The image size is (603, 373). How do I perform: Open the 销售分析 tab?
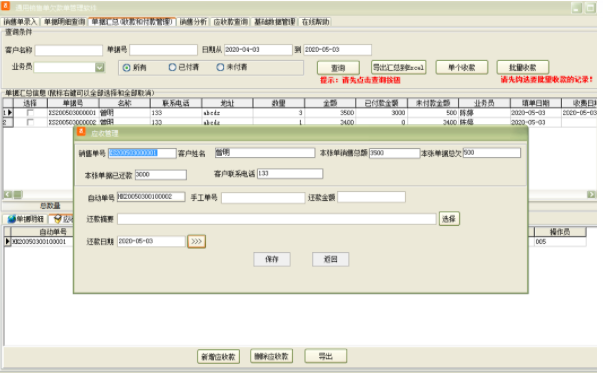click(193, 22)
